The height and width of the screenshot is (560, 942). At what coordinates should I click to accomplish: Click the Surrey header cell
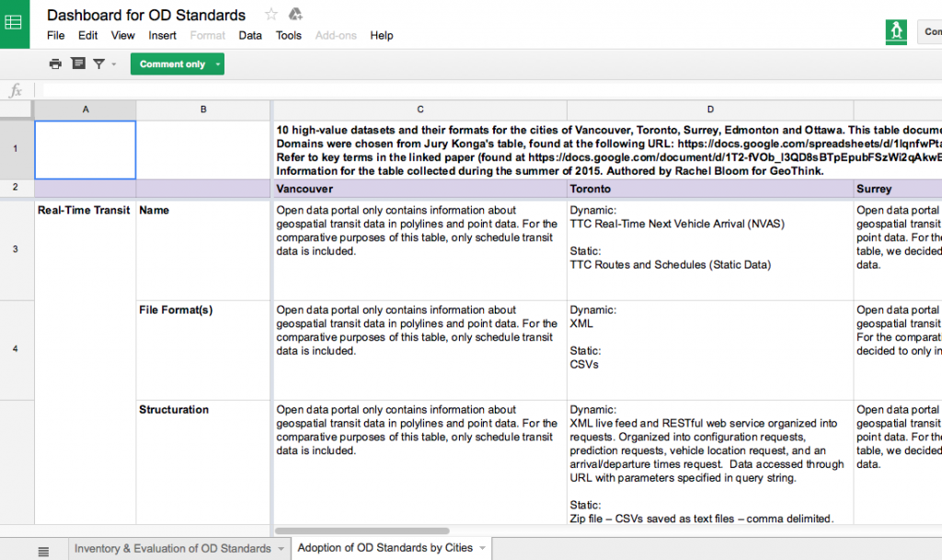click(x=898, y=189)
